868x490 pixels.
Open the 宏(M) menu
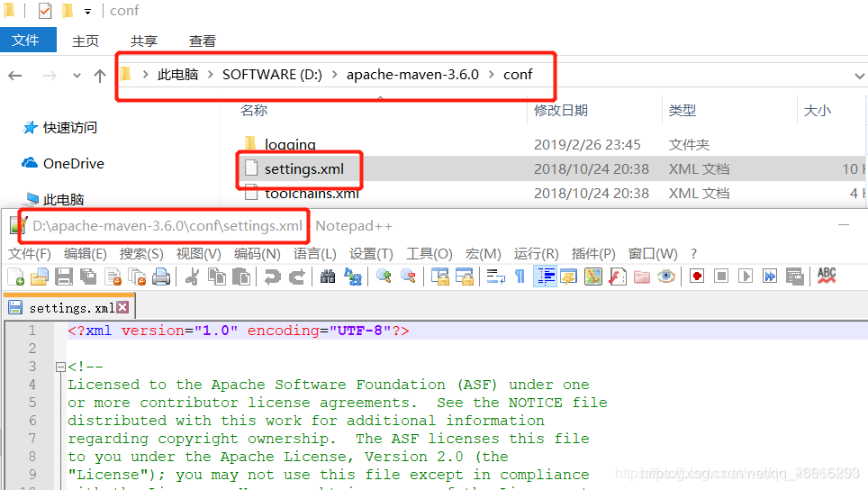click(483, 254)
